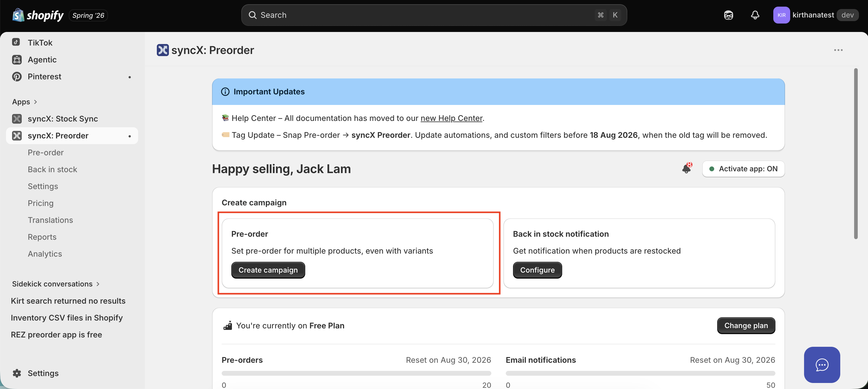868x389 pixels.
Task: Click the Email notifications usage progress bar
Action: coord(640,373)
